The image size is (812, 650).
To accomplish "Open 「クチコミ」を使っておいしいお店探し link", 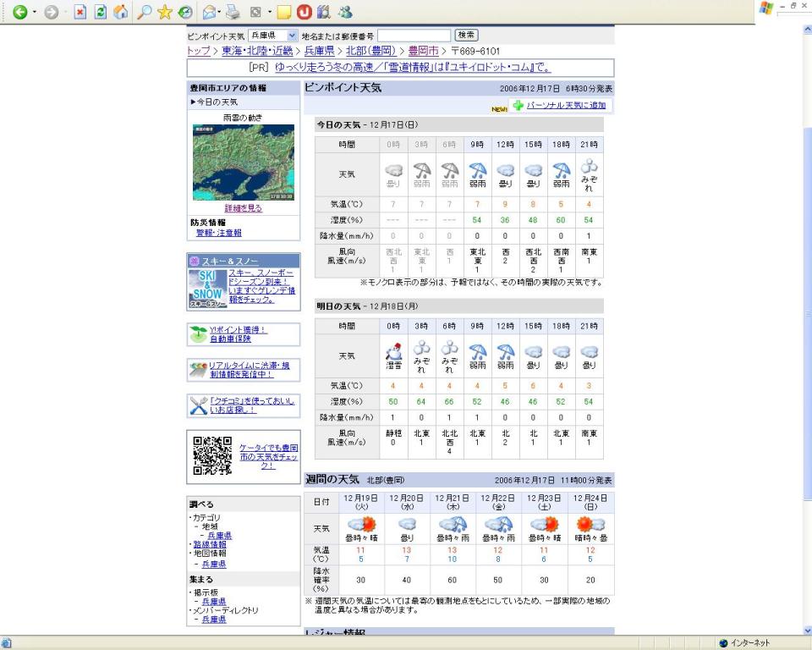I will pyautogui.click(x=253, y=405).
